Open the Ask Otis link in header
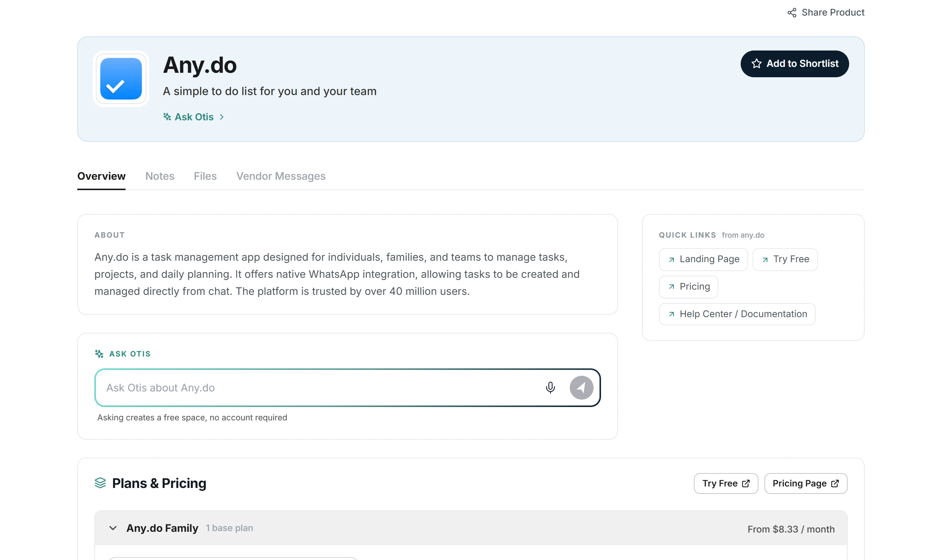Screen dimensions: 942x560 194,117
